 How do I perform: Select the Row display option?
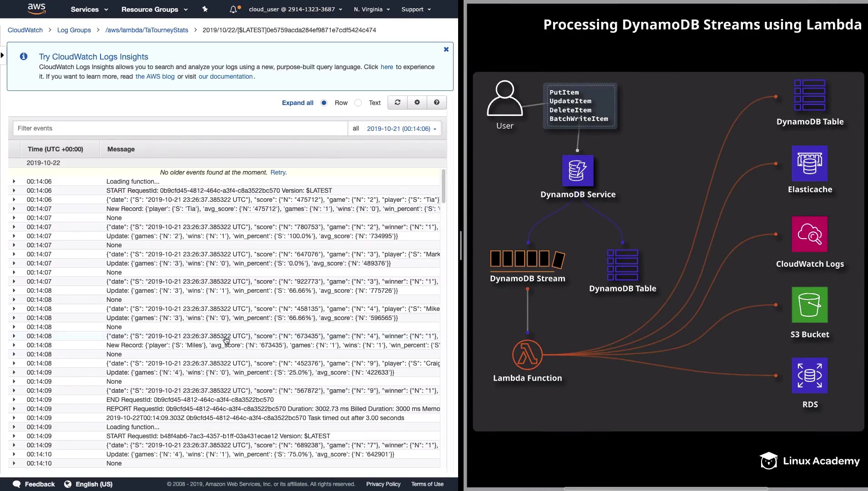324,103
